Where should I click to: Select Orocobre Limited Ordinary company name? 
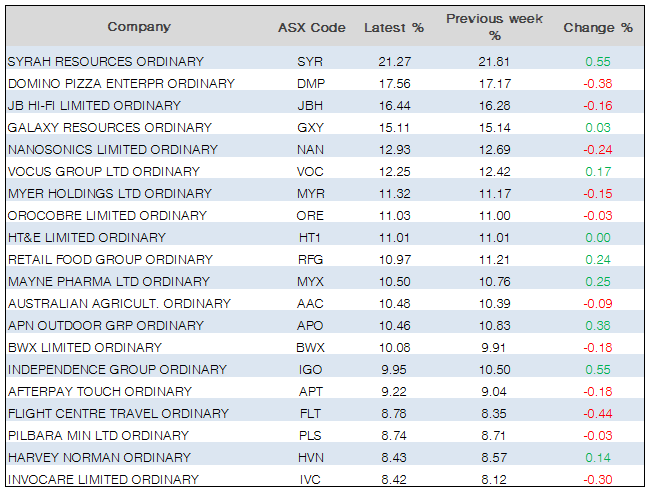click(x=108, y=216)
